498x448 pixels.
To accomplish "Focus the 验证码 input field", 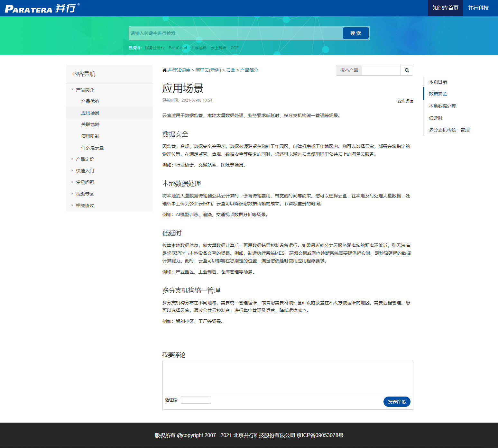I will pos(196,400).
